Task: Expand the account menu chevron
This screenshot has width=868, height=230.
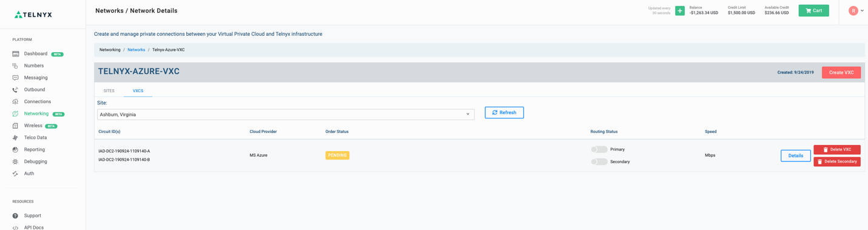Action: pyautogui.click(x=863, y=11)
